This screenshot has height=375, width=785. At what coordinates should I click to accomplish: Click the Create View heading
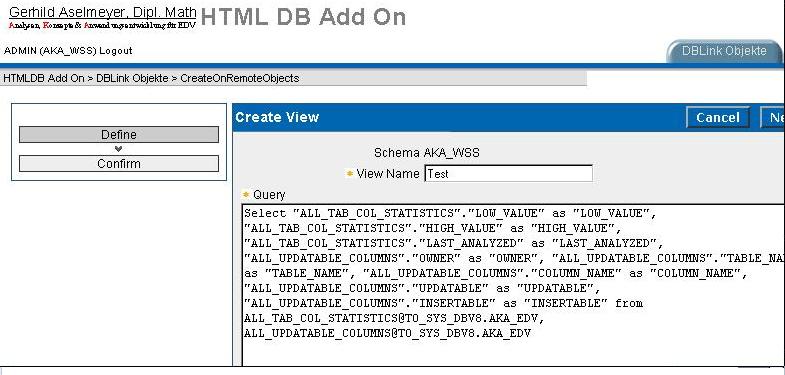coord(277,117)
